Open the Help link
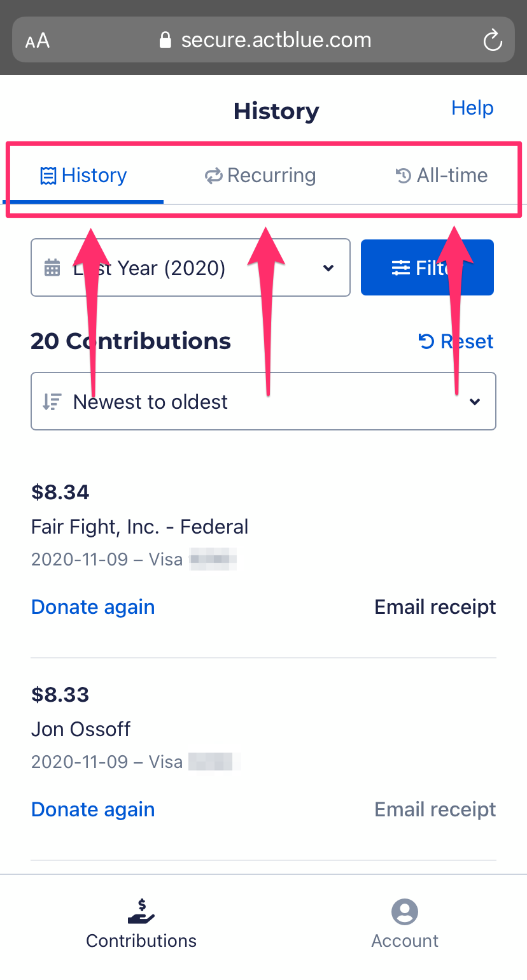This screenshot has width=527, height=980. coord(472,108)
